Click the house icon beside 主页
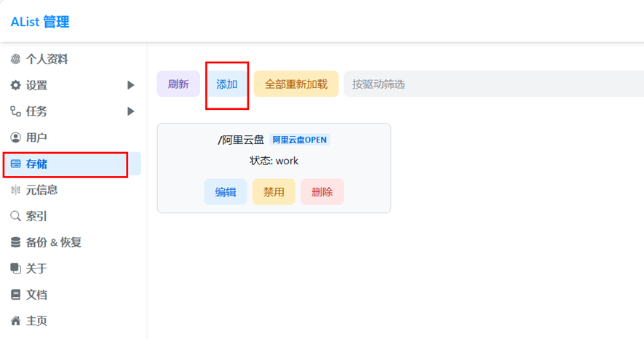This screenshot has height=339, width=644. [x=15, y=321]
